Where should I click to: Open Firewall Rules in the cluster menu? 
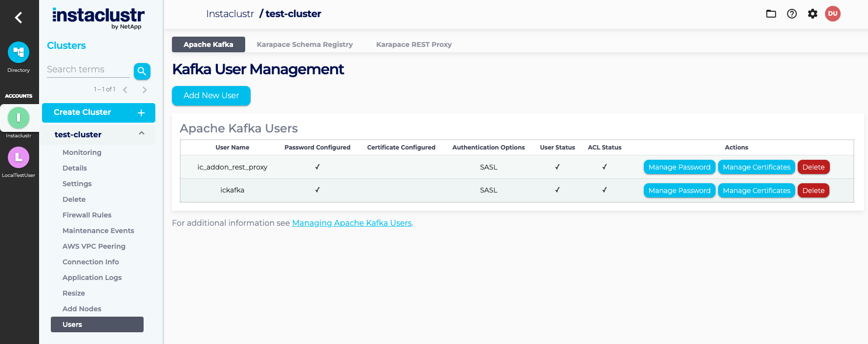[x=87, y=215]
